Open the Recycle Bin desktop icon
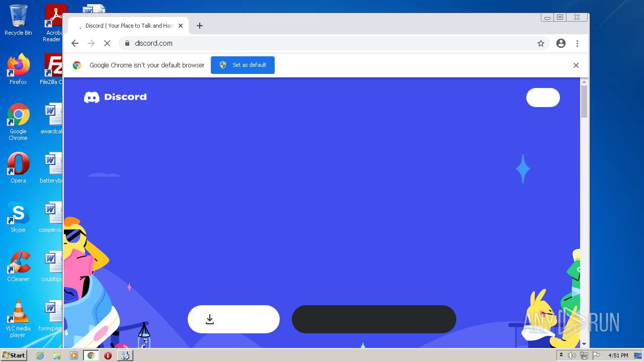 18,20
